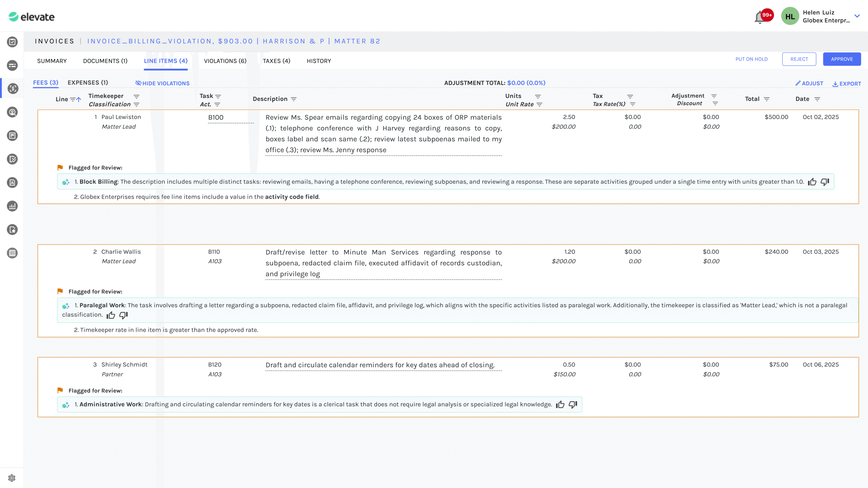
Task: Expand Helen Luiz user menu chevron
Action: 857,16
